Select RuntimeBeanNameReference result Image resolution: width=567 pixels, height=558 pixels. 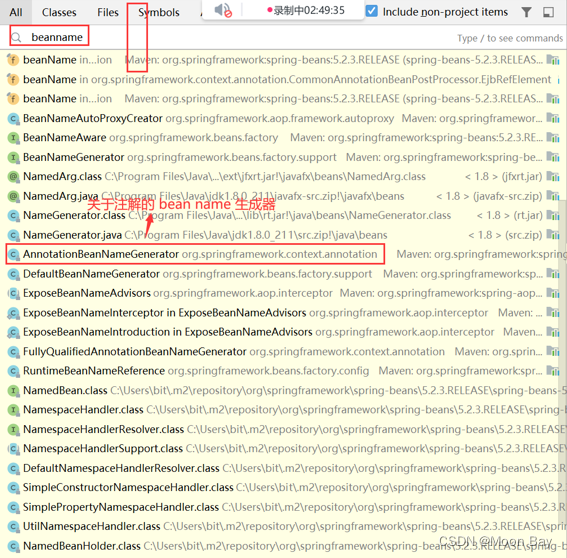pyautogui.click(x=284, y=371)
